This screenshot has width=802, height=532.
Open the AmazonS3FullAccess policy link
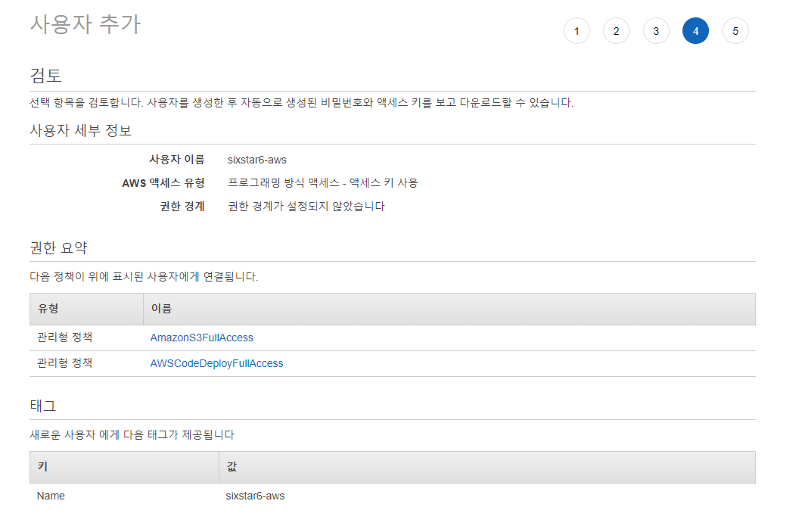pos(201,338)
